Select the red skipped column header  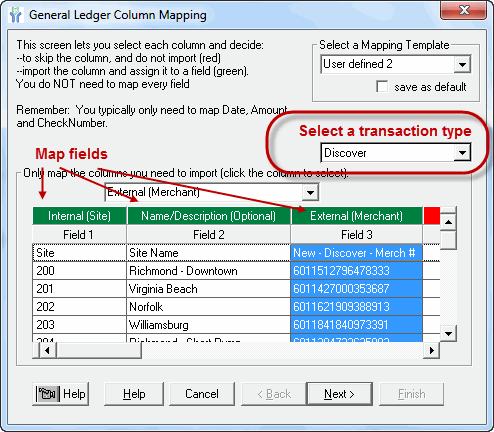432,216
